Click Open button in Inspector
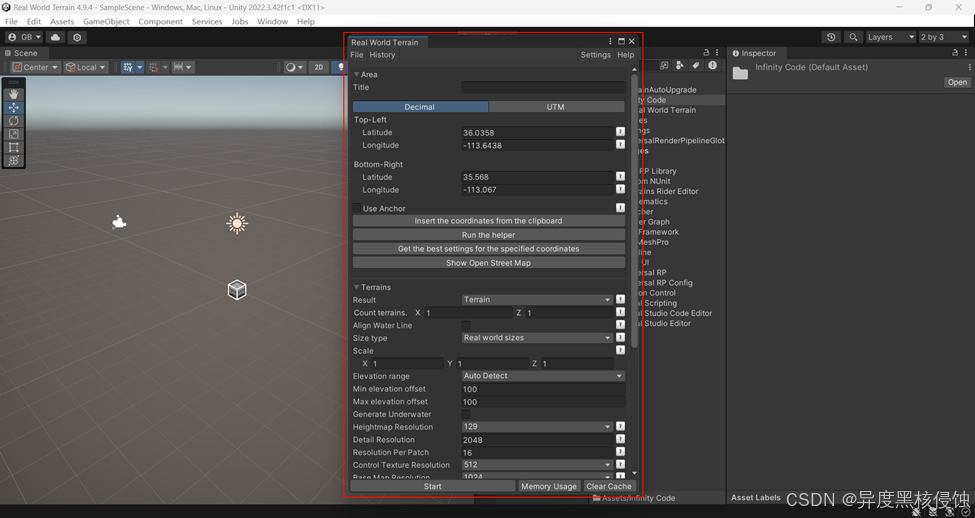 click(x=957, y=82)
